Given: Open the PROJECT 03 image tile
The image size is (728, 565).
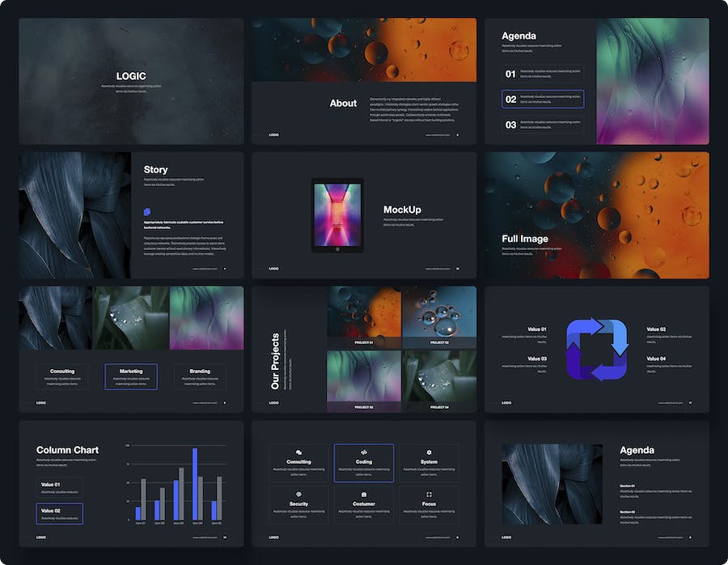Looking at the screenshot, I should 364,381.
